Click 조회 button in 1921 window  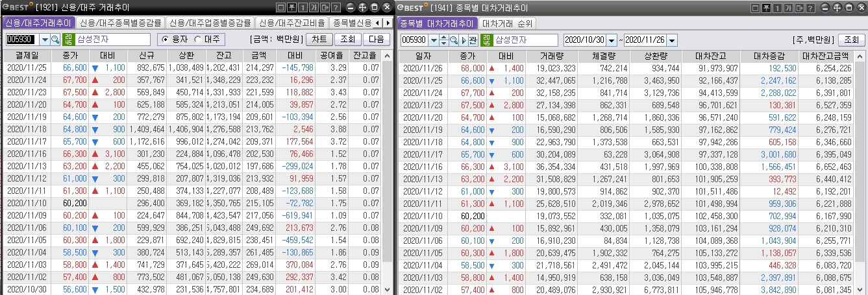coord(348,40)
